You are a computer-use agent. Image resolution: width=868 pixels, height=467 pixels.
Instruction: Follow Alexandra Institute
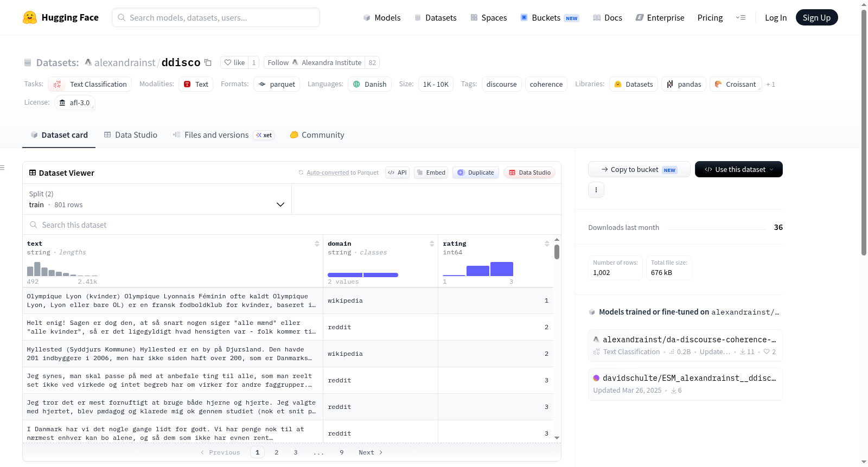315,62
